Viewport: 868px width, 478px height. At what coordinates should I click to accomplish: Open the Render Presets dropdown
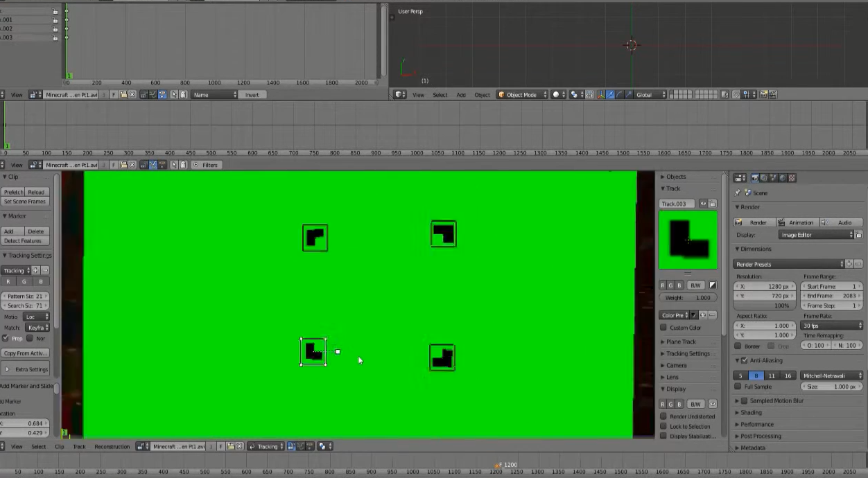(x=789, y=264)
